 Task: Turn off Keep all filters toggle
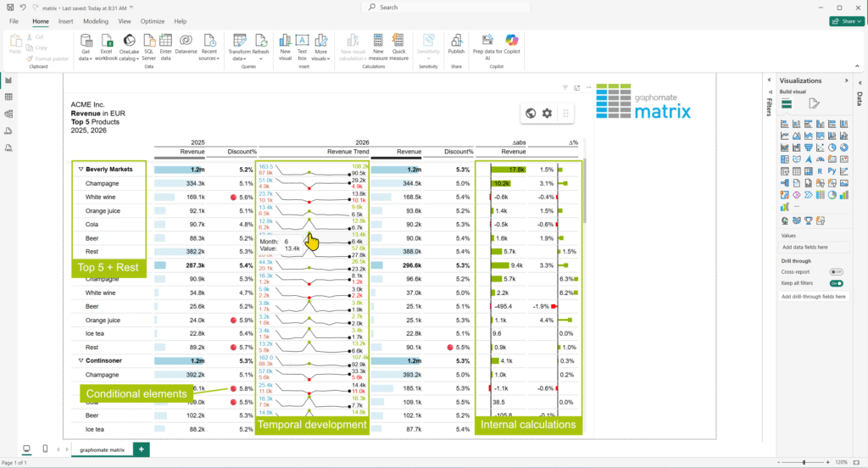836,283
